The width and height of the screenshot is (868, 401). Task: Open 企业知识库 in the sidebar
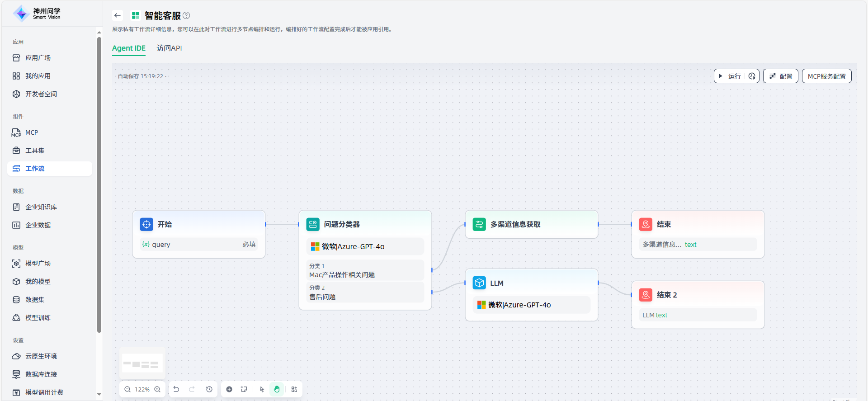pos(41,207)
